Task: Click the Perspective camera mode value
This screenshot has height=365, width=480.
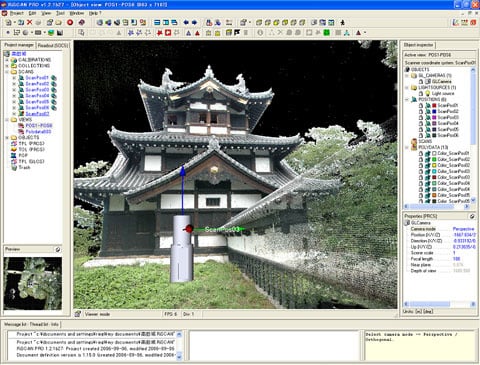Action: click(464, 229)
